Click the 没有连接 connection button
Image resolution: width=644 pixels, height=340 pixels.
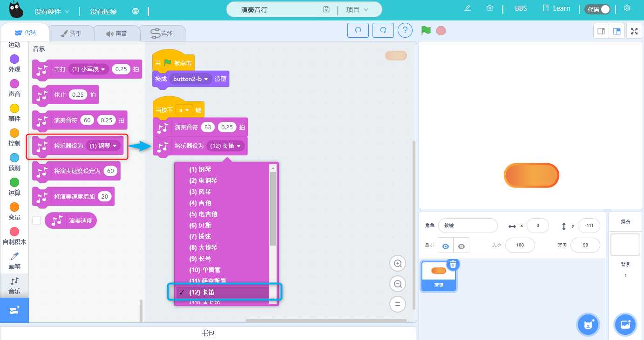(103, 11)
